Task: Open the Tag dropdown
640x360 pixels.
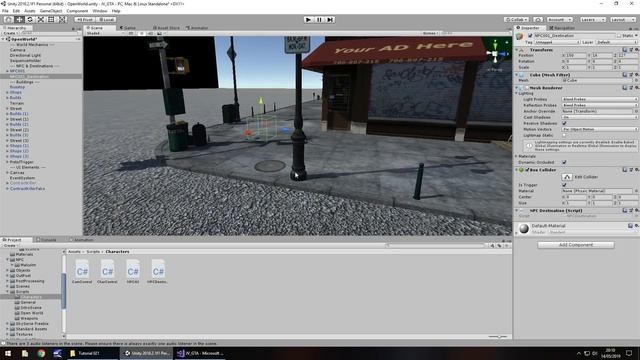Action: click(x=558, y=42)
